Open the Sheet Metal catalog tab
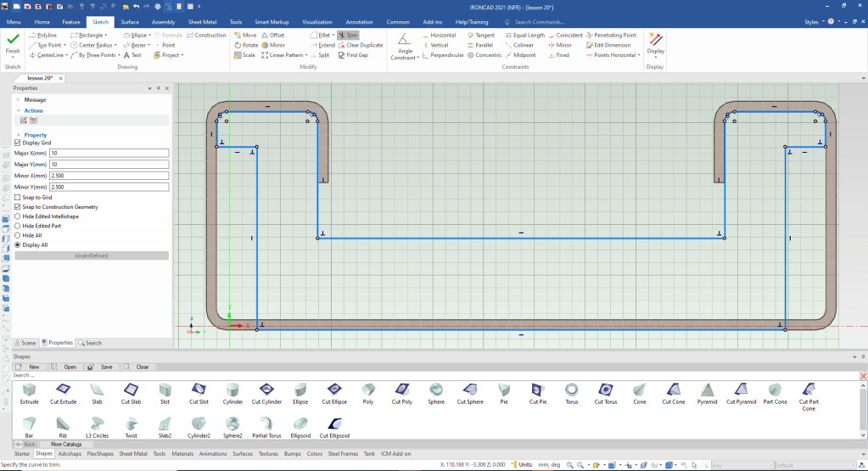This screenshot has width=868, height=471. 132,454
